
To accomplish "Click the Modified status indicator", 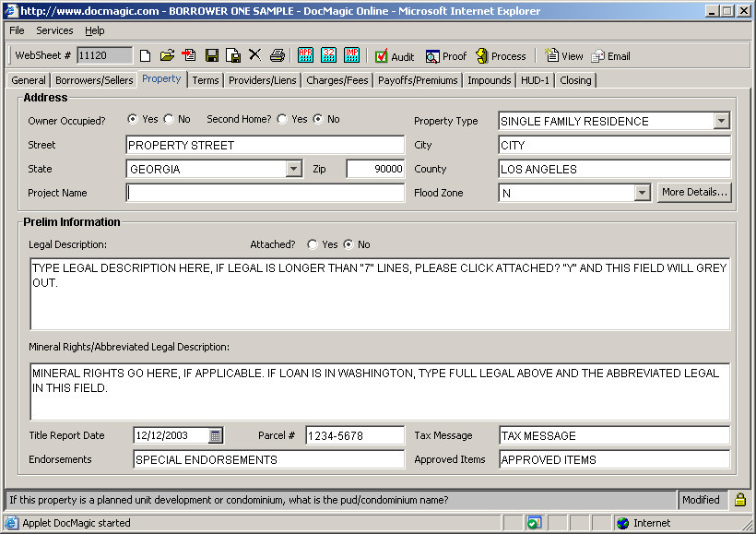I will pos(701,500).
